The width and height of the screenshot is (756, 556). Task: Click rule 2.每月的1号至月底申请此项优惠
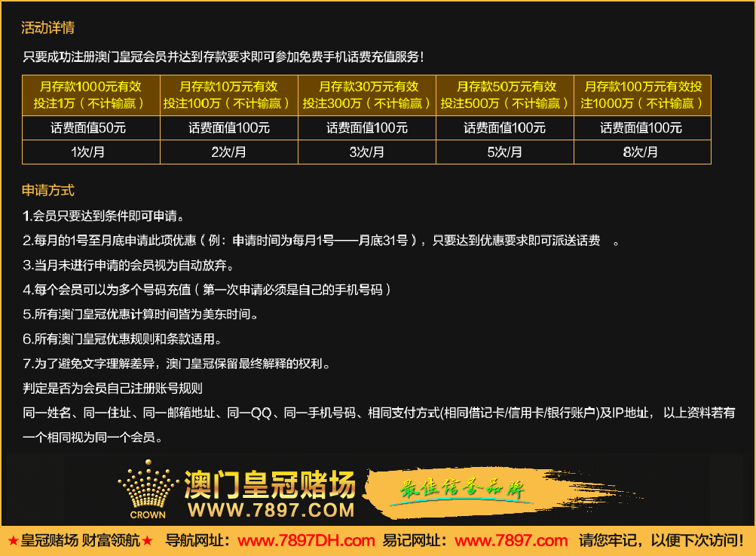[320, 241]
